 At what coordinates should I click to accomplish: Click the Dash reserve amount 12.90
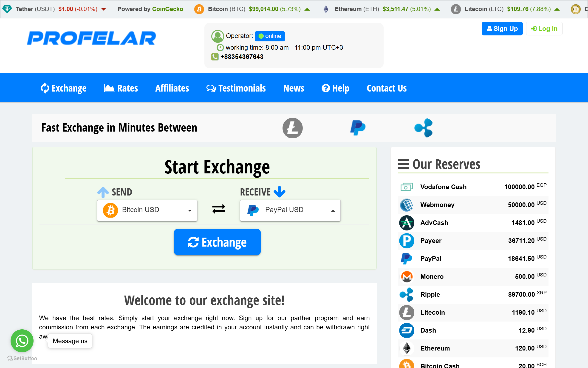tap(526, 331)
